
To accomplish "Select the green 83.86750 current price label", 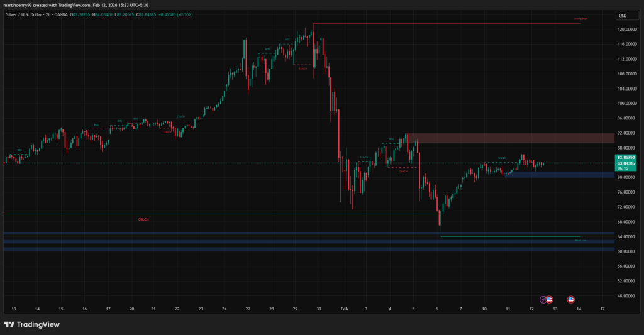I will [626, 157].
